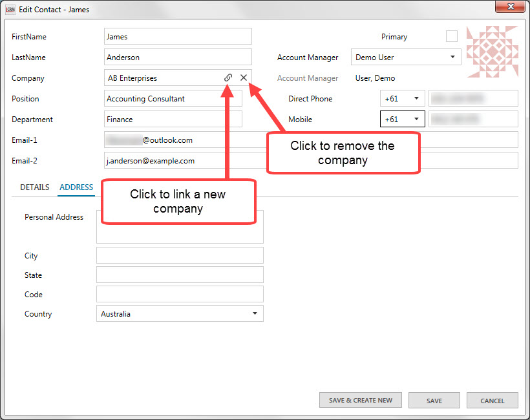
Task: Click the FirstName field containing James
Action: click(x=178, y=37)
